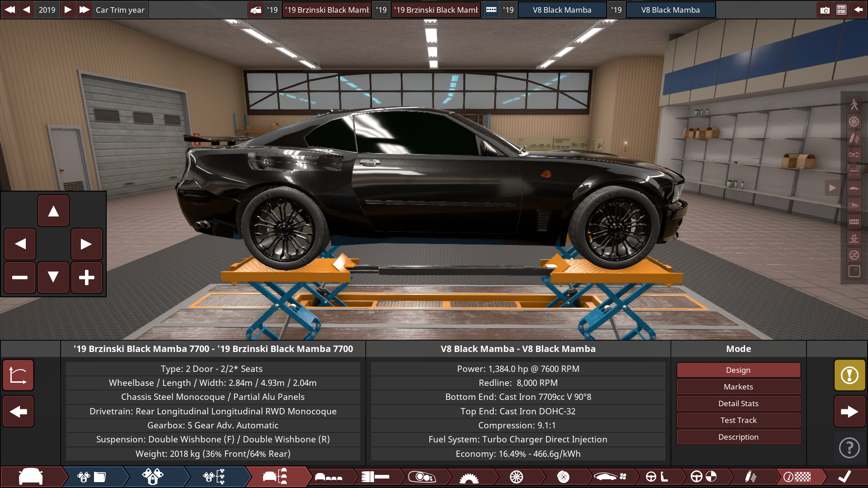Screen dimensions: 868x488
Task: Zoom in with plus button
Action: (86, 277)
